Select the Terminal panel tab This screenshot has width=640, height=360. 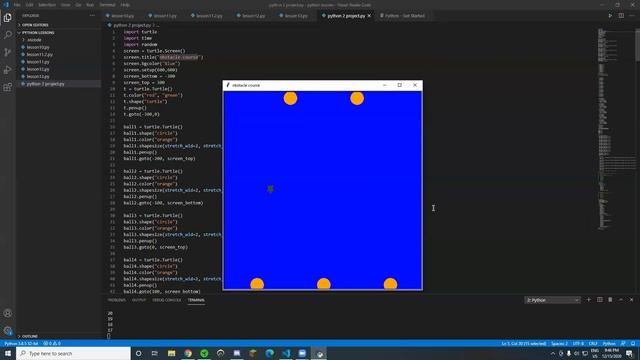[x=196, y=300]
